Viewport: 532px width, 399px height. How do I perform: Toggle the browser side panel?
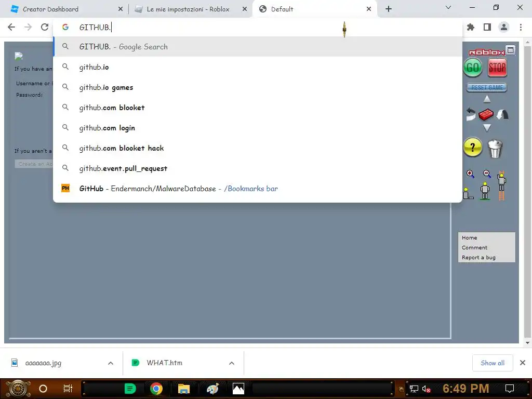(x=487, y=27)
